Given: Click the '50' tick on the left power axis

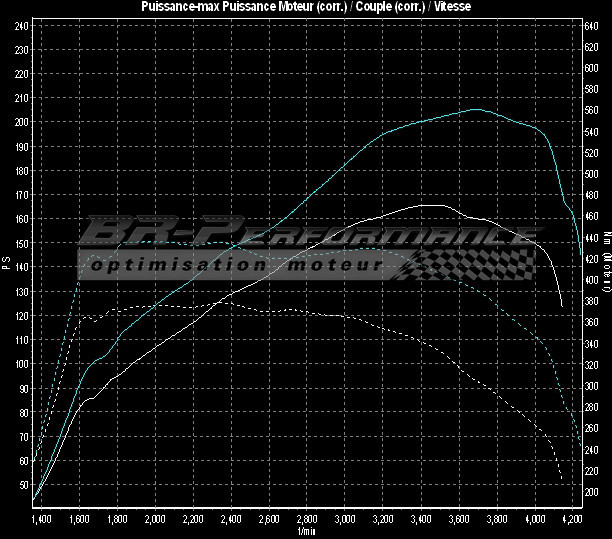Looking at the screenshot, I should pyautogui.click(x=23, y=485).
